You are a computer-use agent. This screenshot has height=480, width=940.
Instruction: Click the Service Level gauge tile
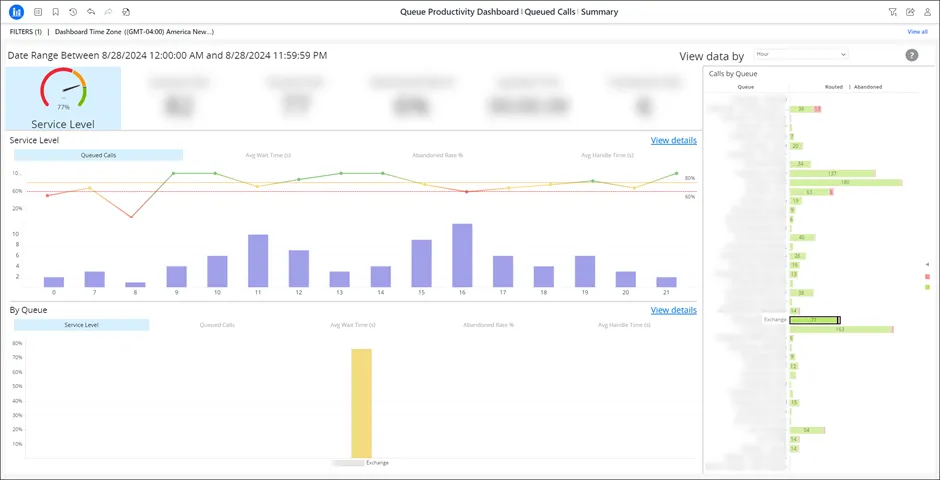63,98
